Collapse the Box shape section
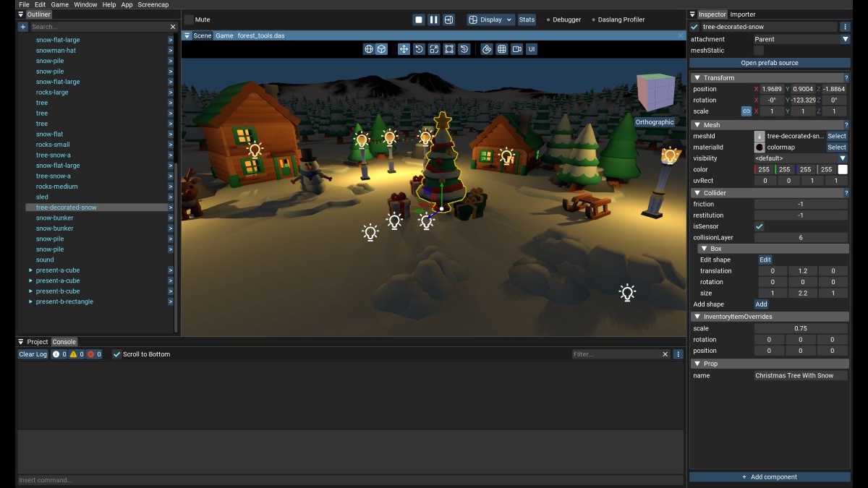The image size is (868, 488). click(x=704, y=249)
